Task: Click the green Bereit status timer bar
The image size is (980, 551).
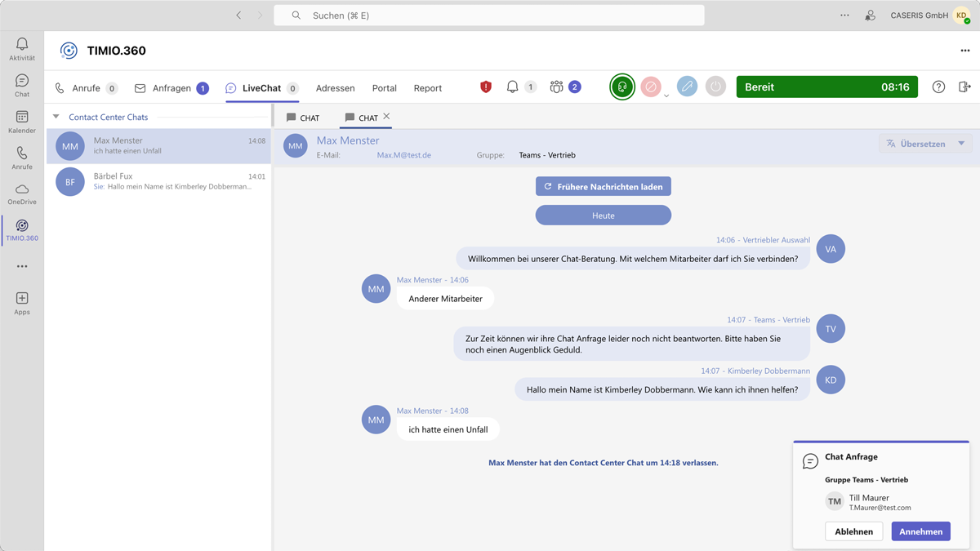Action: [x=826, y=87]
